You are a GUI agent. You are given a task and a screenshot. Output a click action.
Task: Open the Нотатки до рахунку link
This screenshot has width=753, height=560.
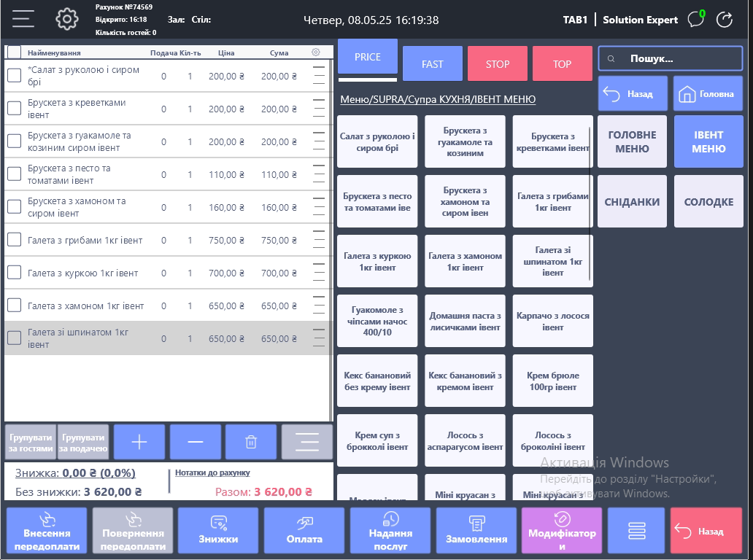212,472
